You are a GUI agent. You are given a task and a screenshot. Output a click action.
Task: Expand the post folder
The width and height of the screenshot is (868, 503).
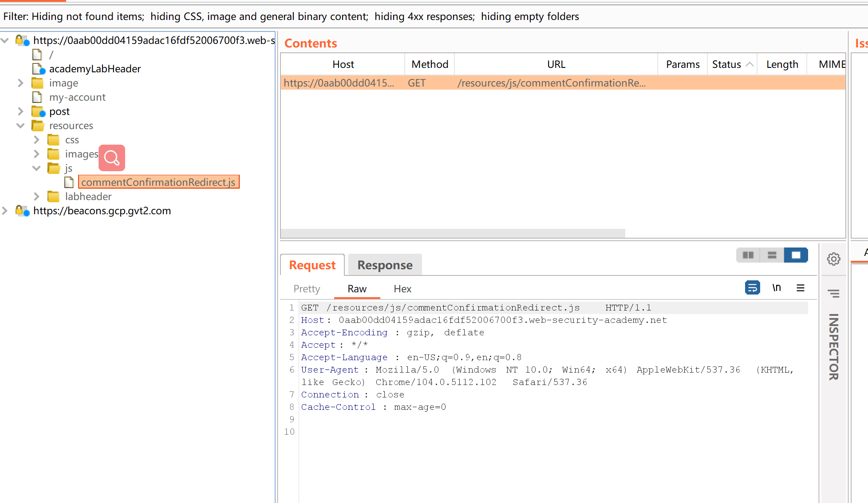click(20, 111)
